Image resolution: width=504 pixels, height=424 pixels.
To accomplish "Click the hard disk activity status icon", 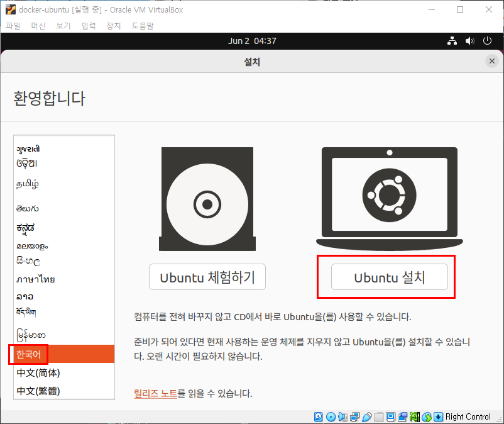I will [x=318, y=417].
